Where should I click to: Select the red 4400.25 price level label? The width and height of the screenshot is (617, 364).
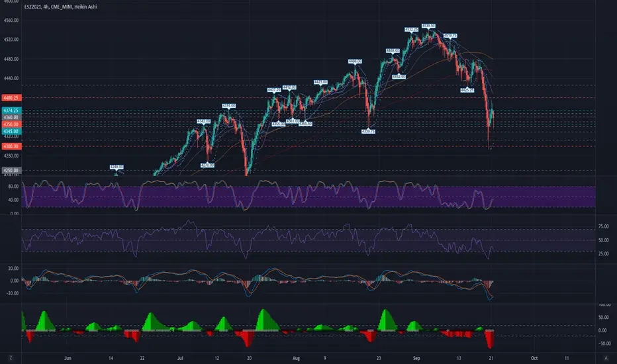11,97
